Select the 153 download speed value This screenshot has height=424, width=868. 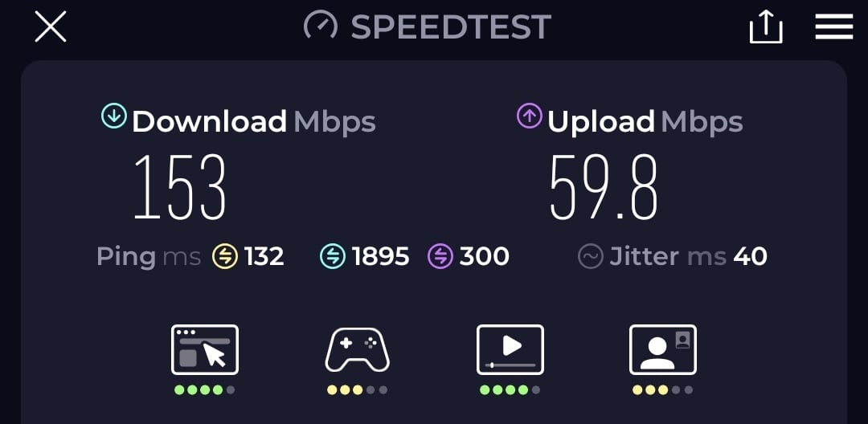(x=180, y=187)
